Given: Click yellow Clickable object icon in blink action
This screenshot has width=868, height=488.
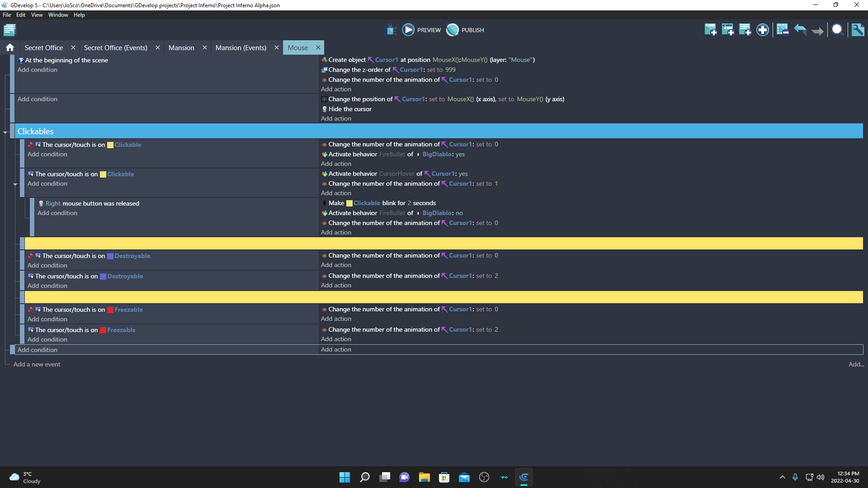Looking at the screenshot, I should (x=349, y=203).
